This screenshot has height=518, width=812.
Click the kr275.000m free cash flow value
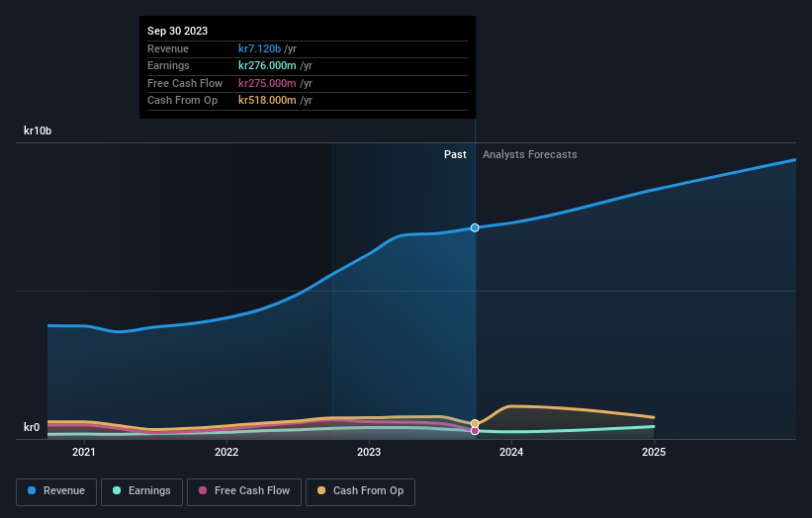click(x=267, y=83)
